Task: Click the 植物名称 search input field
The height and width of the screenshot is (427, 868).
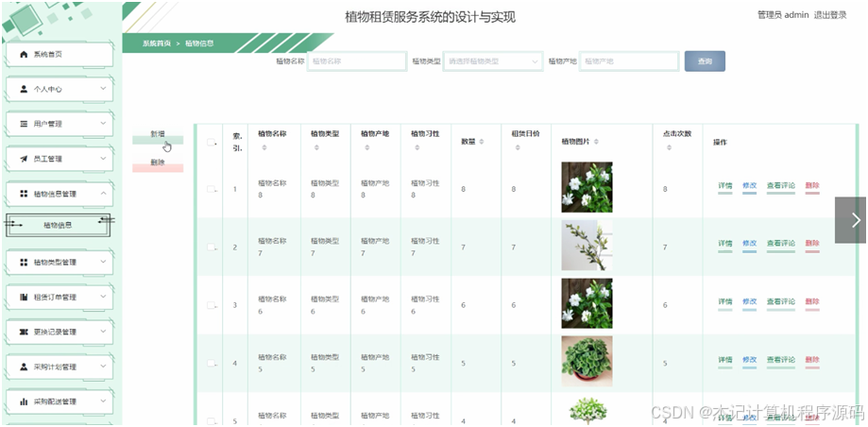Action: pyautogui.click(x=357, y=61)
